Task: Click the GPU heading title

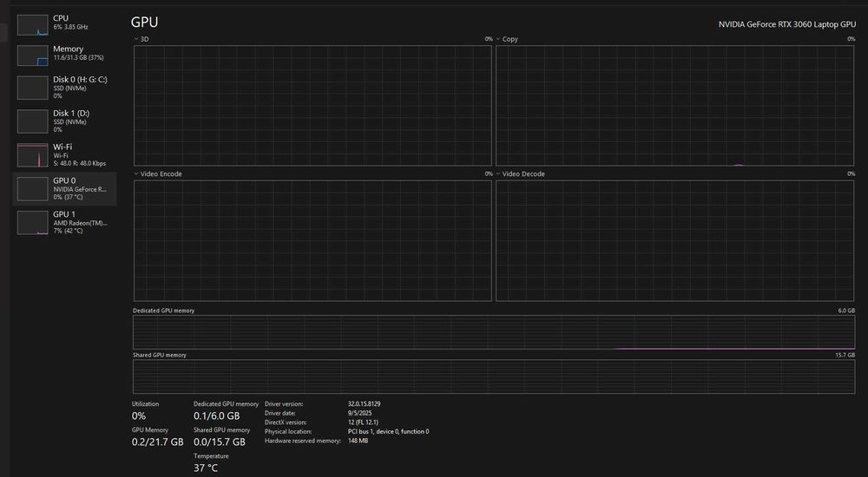Action: coord(144,23)
